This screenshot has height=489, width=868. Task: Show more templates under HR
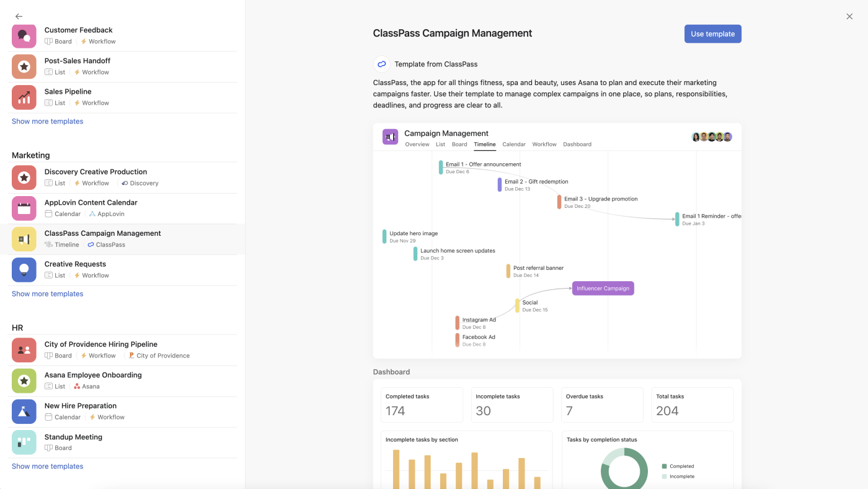pyautogui.click(x=48, y=467)
